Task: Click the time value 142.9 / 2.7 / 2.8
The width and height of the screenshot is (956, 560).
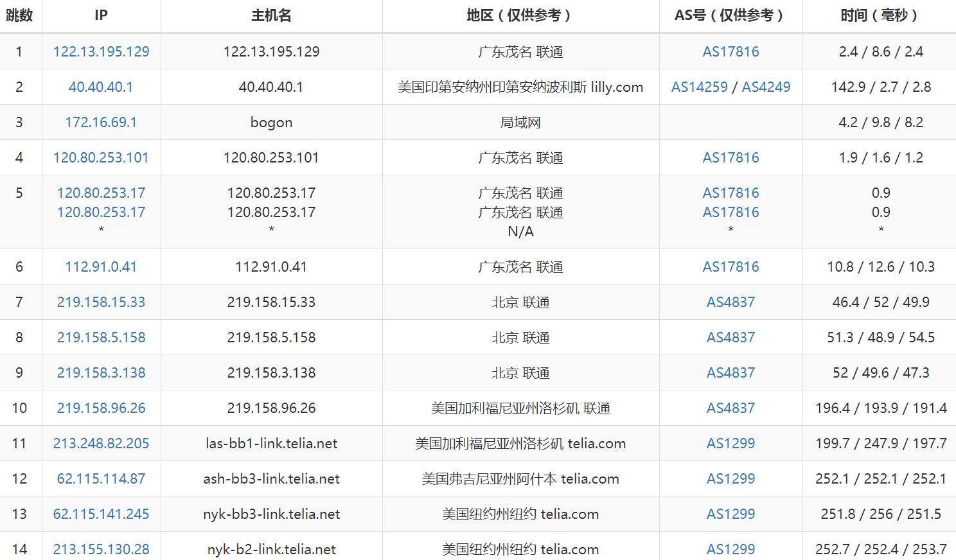Action: (x=881, y=87)
